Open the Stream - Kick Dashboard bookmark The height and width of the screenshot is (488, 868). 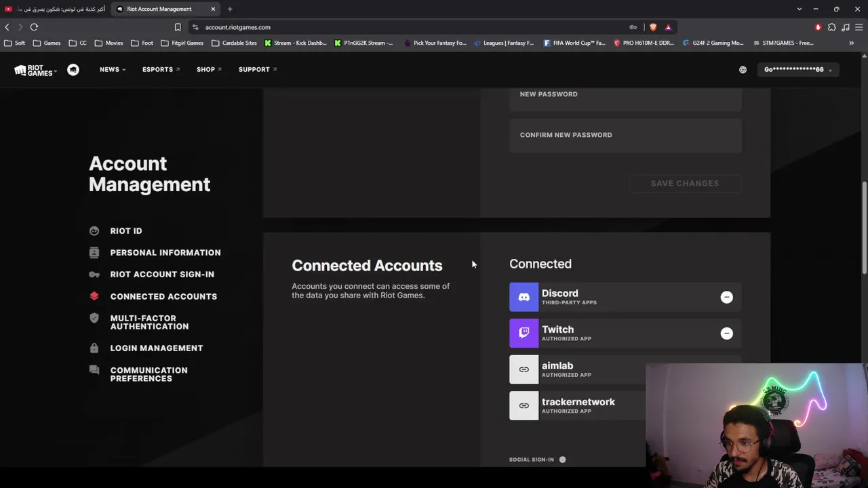294,43
